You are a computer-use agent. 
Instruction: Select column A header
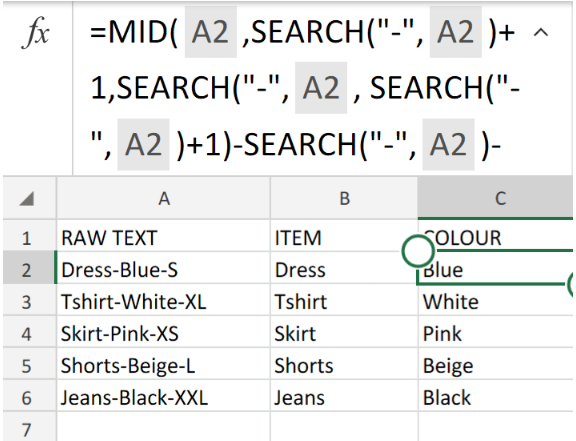tap(163, 198)
